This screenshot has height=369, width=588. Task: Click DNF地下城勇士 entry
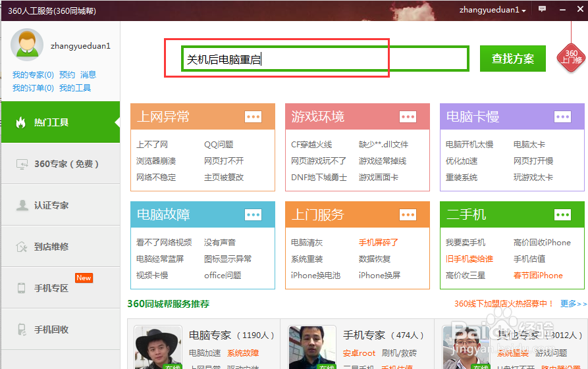(319, 178)
